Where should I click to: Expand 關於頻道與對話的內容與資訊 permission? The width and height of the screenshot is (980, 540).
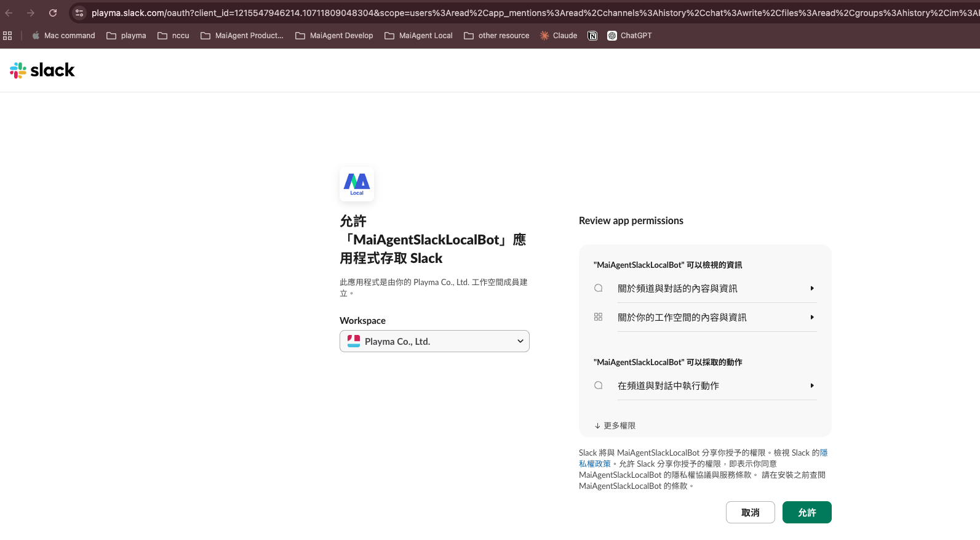(717, 288)
